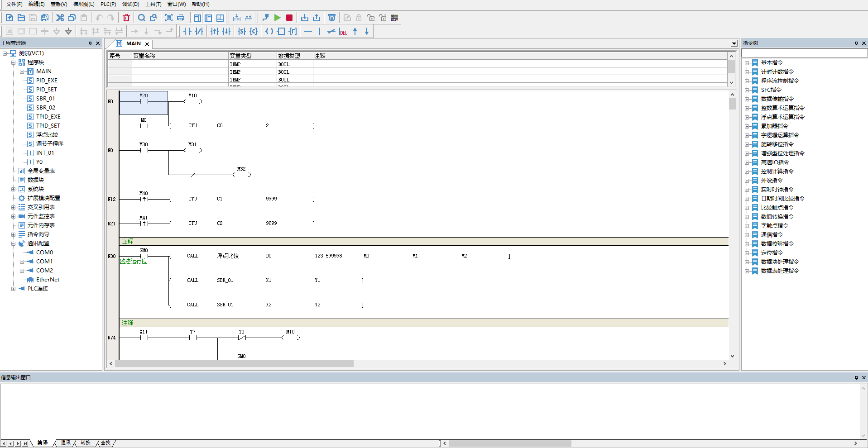Click the ladder editor horizontal scrollbar thumb
This screenshot has width=868, height=448.
coord(234,364)
